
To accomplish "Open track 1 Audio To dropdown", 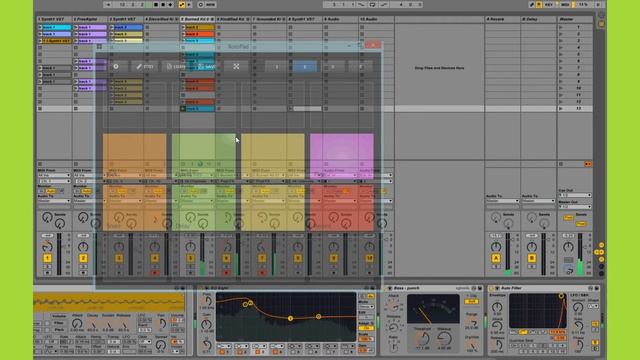I will pos(54,201).
